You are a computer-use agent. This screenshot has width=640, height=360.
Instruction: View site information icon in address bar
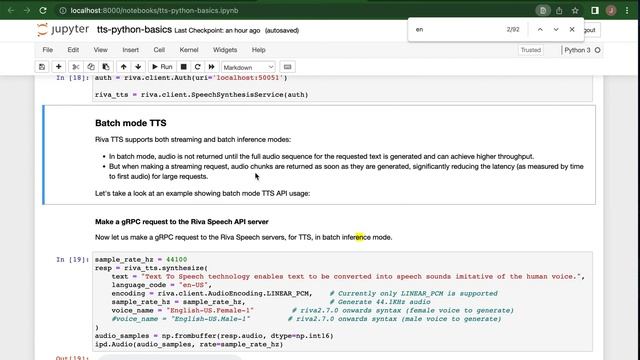tap(63, 11)
